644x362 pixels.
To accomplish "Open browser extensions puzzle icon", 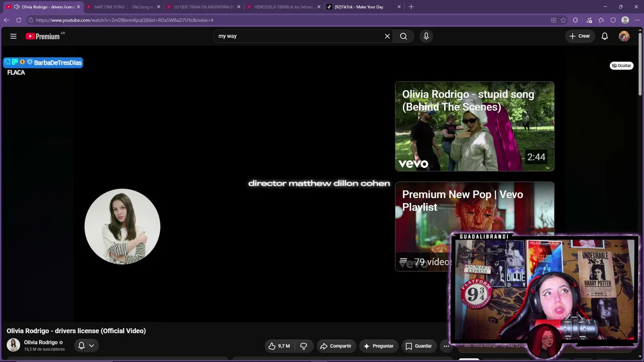I will 575,20.
